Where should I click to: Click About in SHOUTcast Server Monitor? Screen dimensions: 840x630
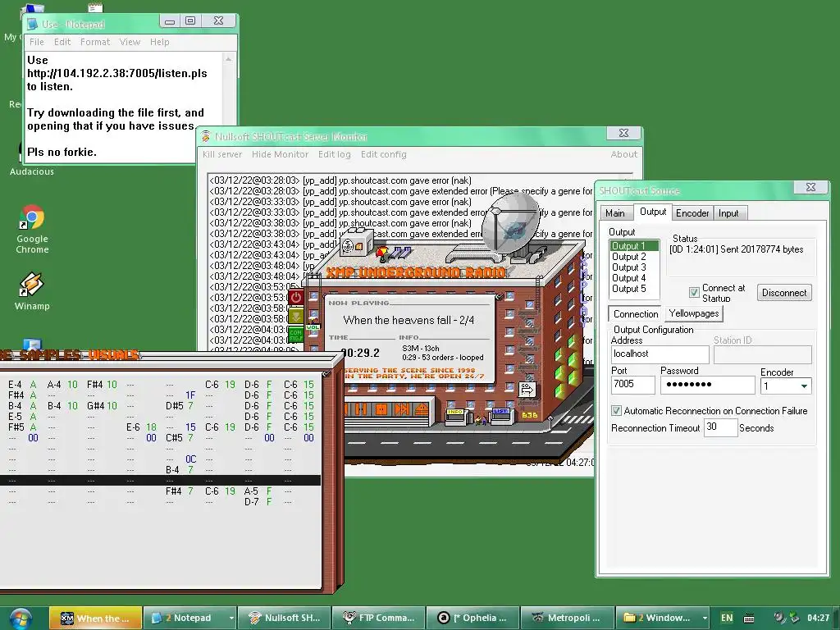(x=624, y=154)
